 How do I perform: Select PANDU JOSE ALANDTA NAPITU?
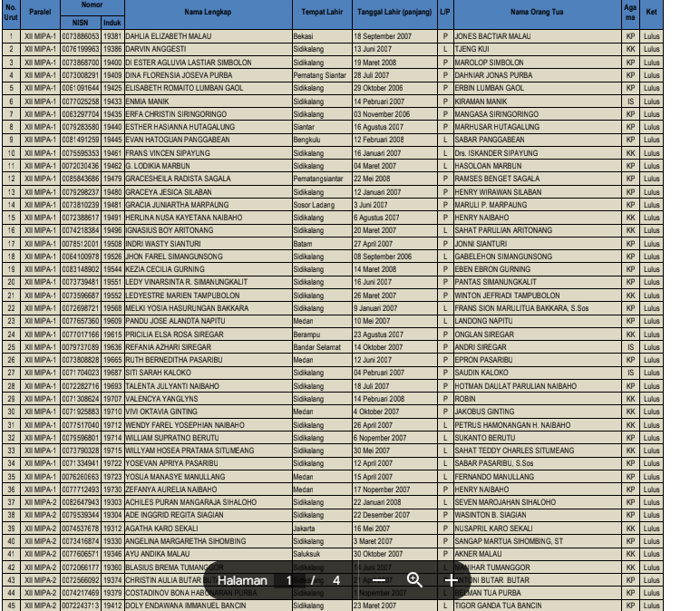[175, 321]
